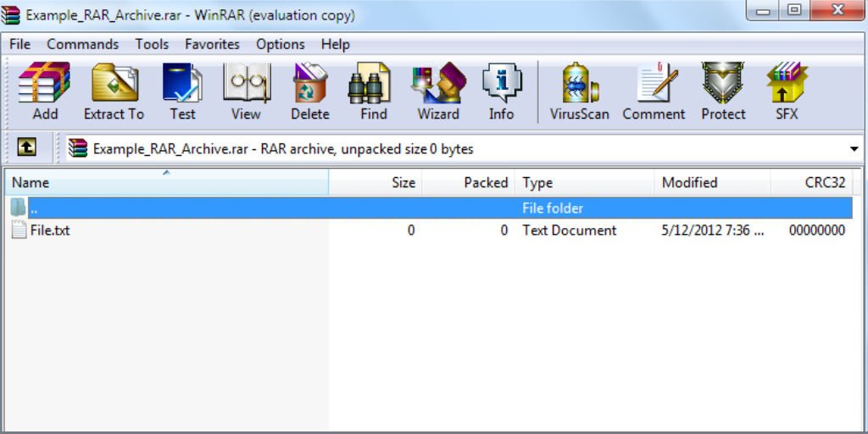The width and height of the screenshot is (868, 434).
Task: Maximize the WinRAR window
Action: pos(794,10)
